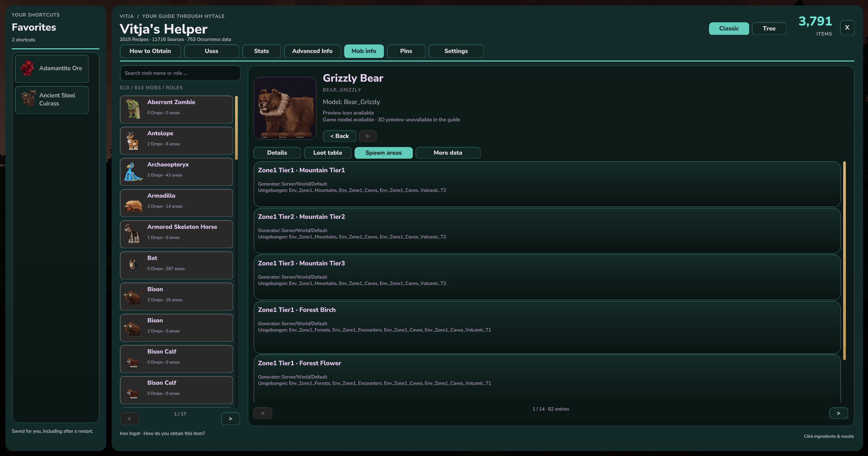Select the Bison icon with 15 areas
Viewport: 868px width, 456px height.
(133, 298)
